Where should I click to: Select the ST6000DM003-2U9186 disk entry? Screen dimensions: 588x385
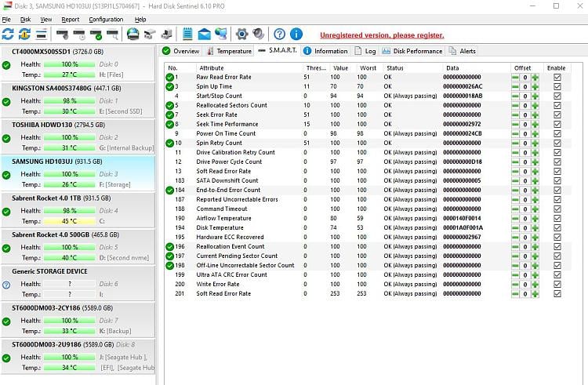click(78, 356)
